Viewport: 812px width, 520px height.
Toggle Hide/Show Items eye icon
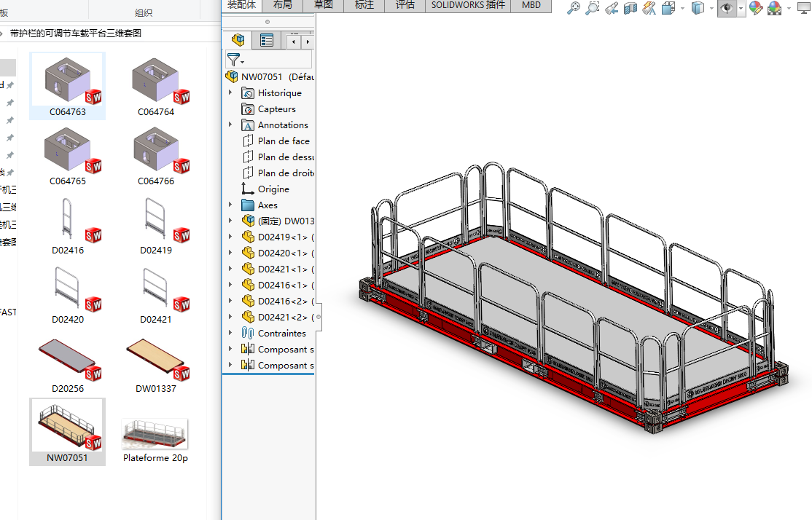pyautogui.click(x=727, y=7)
